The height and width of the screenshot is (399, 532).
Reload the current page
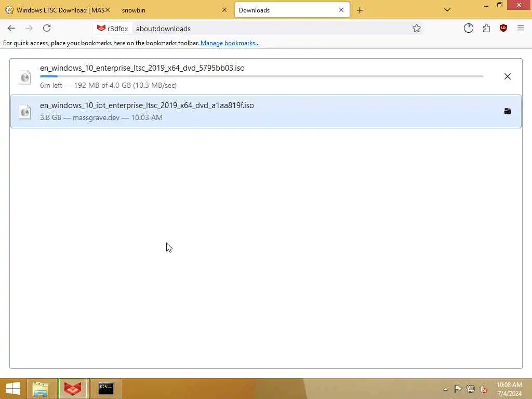[x=47, y=28]
